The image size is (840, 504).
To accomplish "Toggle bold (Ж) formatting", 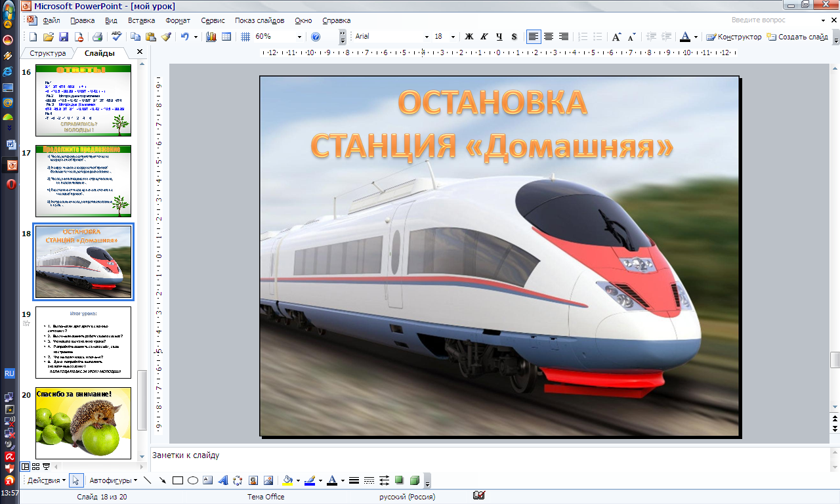I will (469, 37).
